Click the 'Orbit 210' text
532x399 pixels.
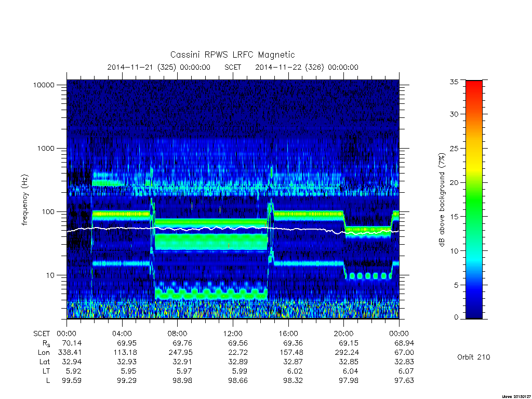point(474,357)
